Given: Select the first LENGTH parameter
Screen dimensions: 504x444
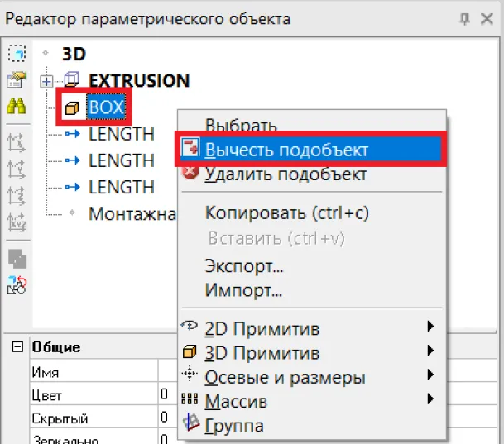Looking at the screenshot, I should click(x=121, y=133).
